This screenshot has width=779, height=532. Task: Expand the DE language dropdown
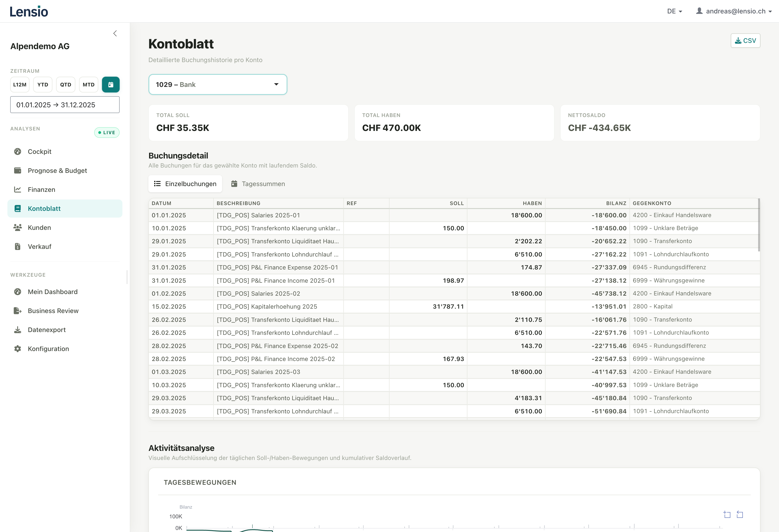[x=674, y=11]
